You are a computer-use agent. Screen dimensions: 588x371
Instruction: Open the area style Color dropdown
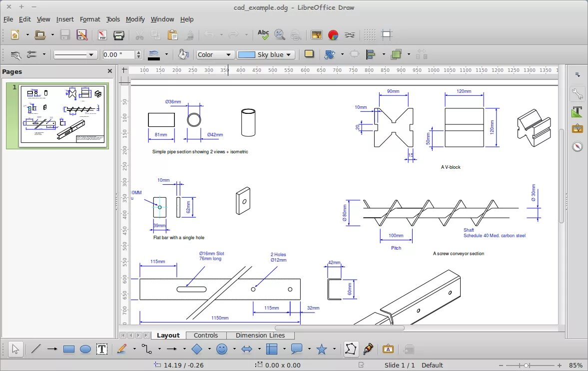click(x=216, y=55)
